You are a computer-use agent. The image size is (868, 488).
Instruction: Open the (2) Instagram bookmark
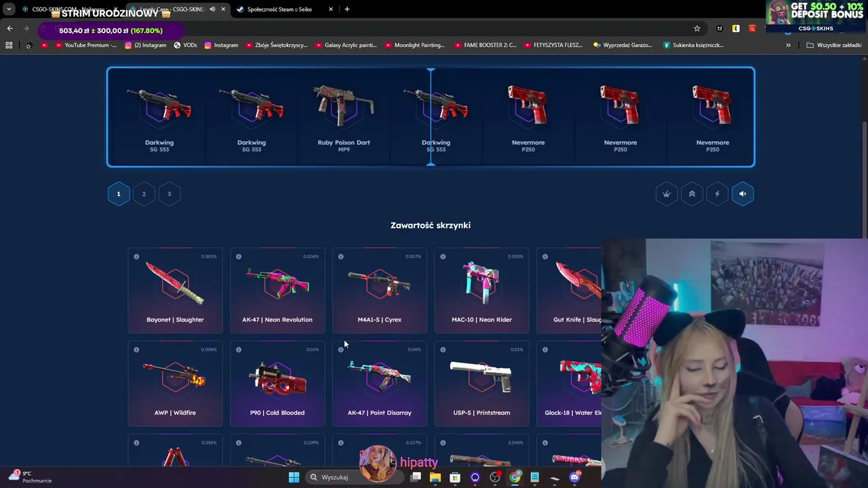click(x=145, y=45)
